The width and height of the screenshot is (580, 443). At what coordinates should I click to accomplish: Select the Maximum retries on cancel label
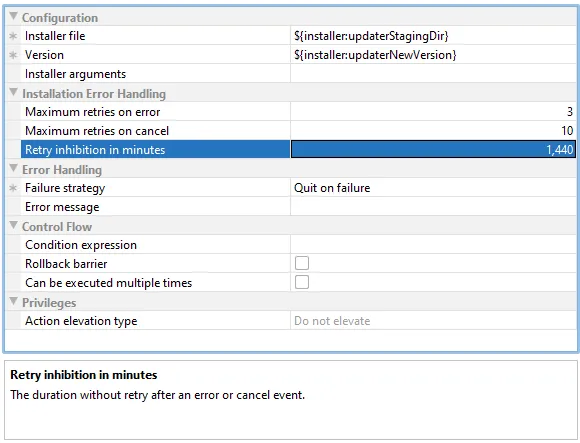point(97,131)
